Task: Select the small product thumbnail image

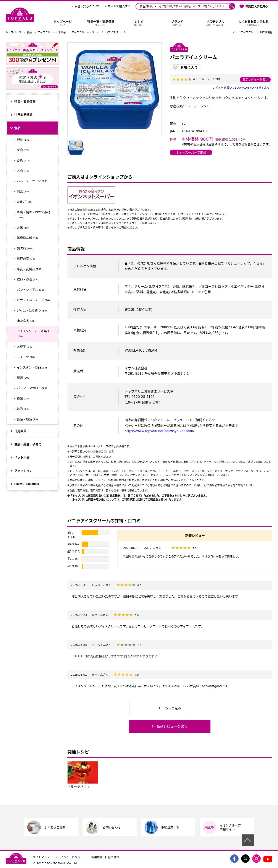Action: [76, 148]
